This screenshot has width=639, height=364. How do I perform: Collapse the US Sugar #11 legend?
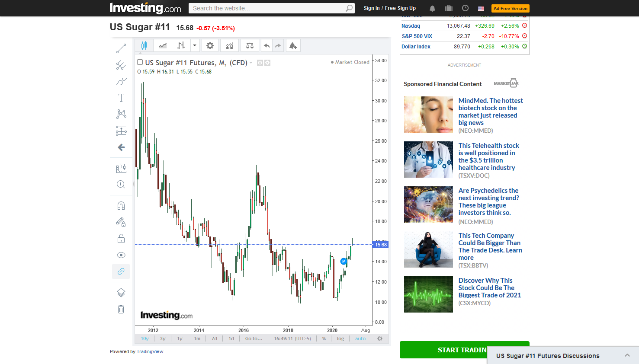pyautogui.click(x=140, y=62)
